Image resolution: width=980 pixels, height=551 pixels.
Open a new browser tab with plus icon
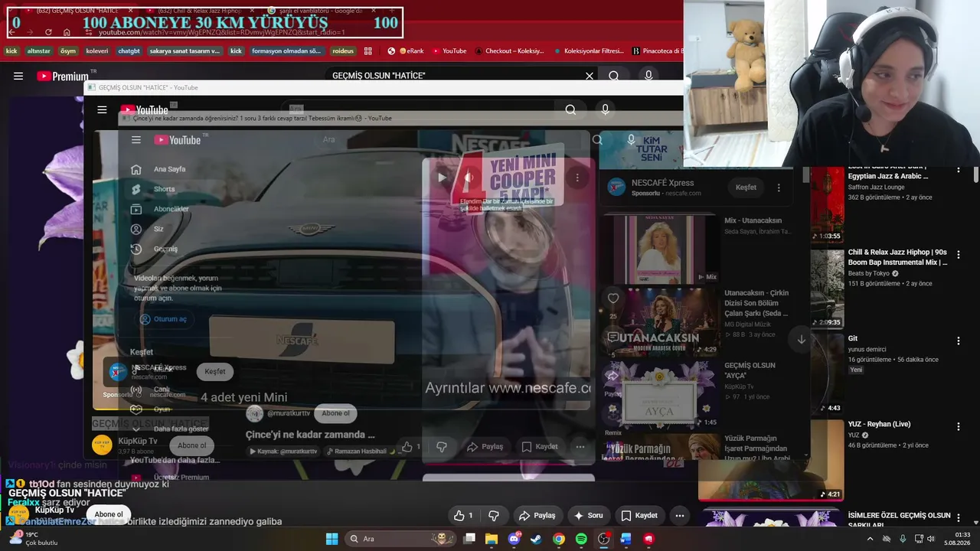[x=391, y=11]
